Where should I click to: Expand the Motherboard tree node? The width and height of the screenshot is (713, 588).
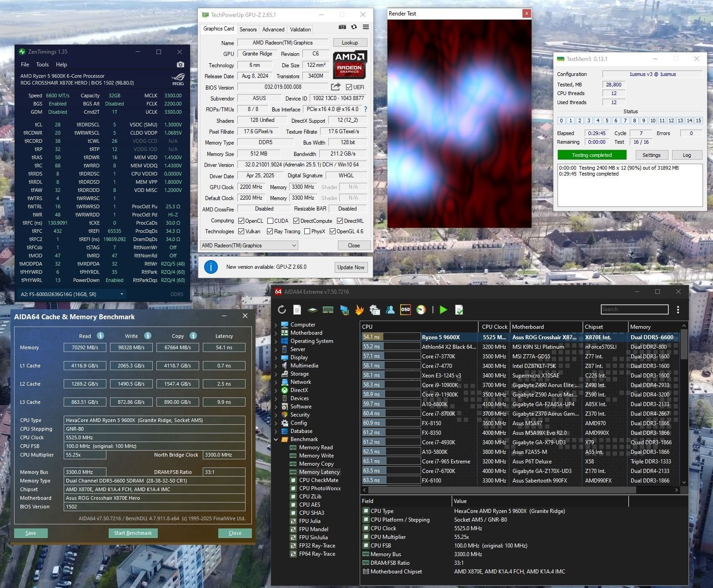pos(276,333)
